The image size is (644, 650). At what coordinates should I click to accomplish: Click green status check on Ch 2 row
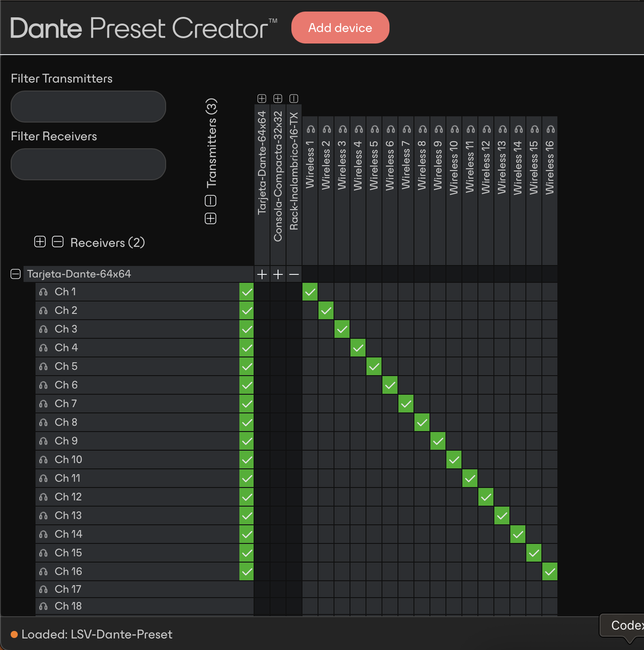(246, 310)
